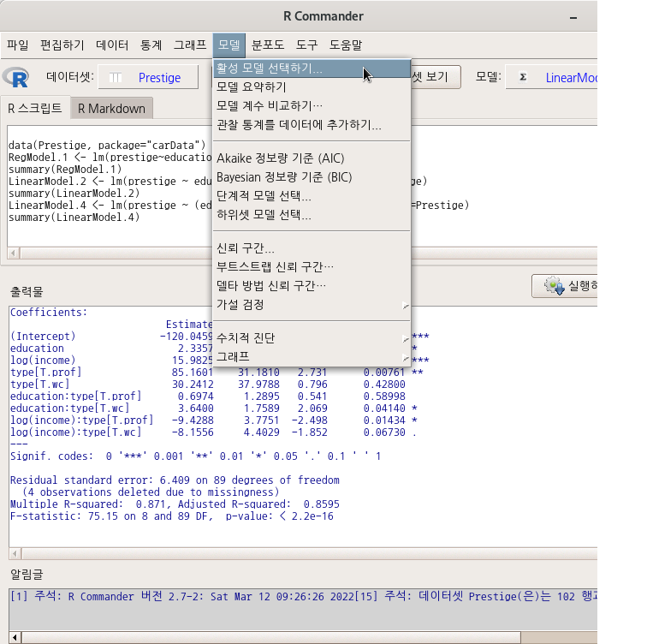This screenshot has height=644, width=647.
Task: Click the F-statistic output line
Action: pyautogui.click(x=172, y=516)
